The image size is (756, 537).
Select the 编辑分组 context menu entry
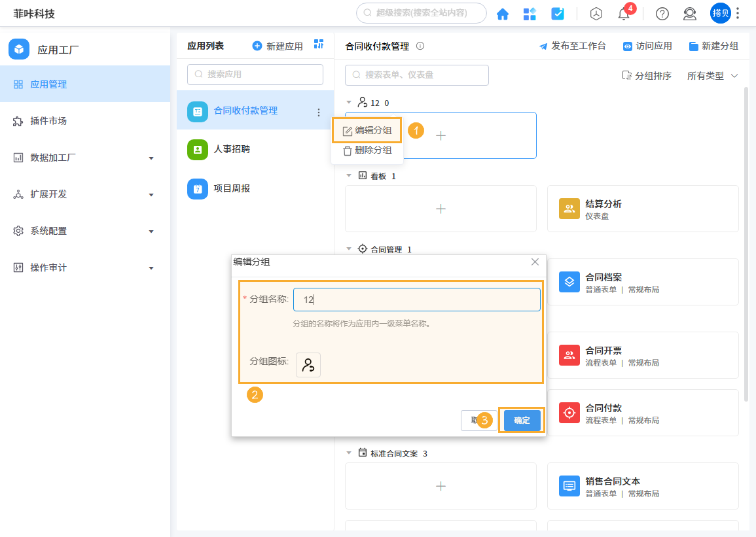coord(367,130)
